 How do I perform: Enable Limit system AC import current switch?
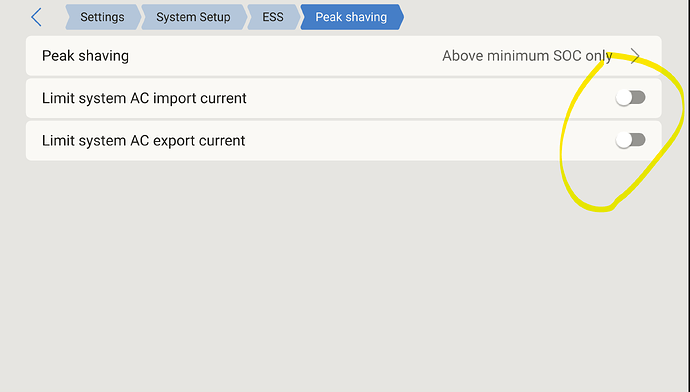[631, 98]
